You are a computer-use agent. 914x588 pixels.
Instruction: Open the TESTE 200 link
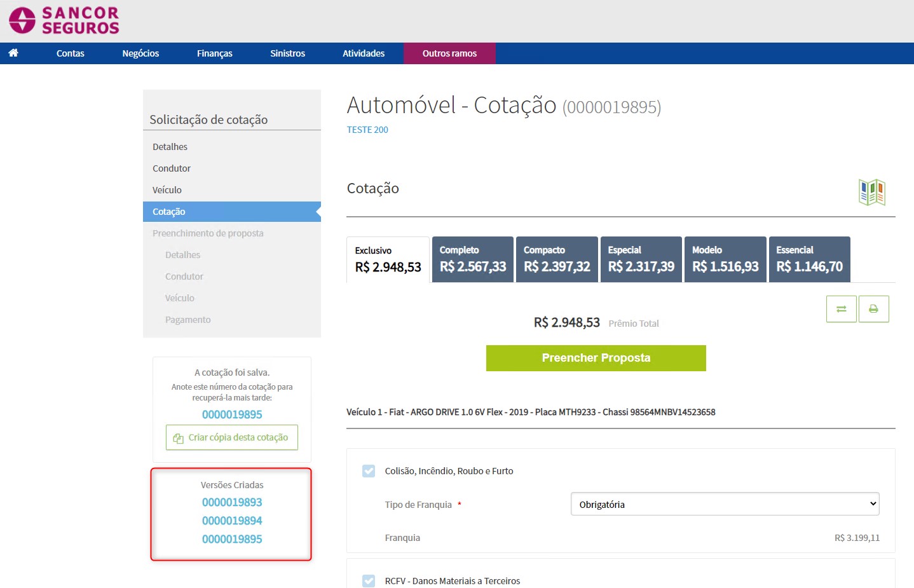coord(367,130)
